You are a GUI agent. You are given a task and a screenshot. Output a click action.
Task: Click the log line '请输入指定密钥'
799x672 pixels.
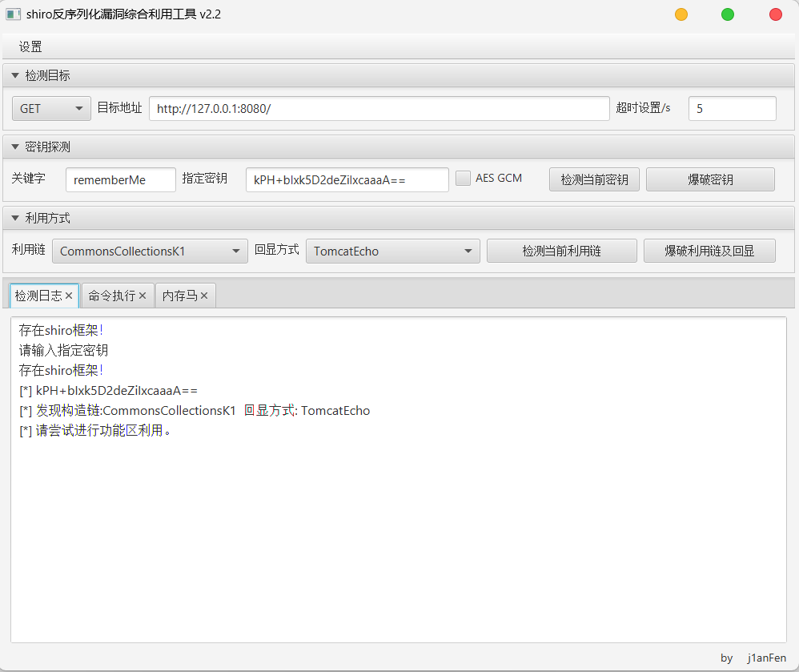[64, 350]
